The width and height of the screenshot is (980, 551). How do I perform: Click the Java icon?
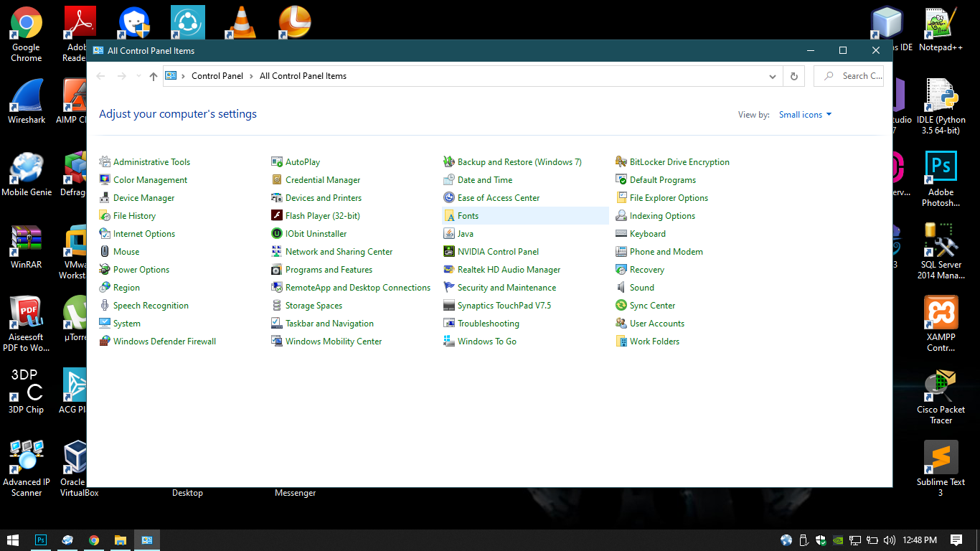(x=449, y=234)
